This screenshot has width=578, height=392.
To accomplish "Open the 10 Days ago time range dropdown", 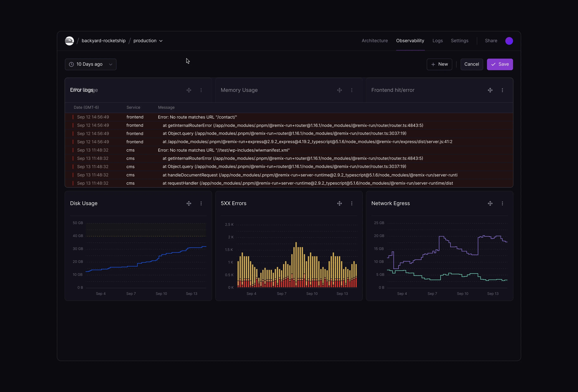I will pos(91,64).
